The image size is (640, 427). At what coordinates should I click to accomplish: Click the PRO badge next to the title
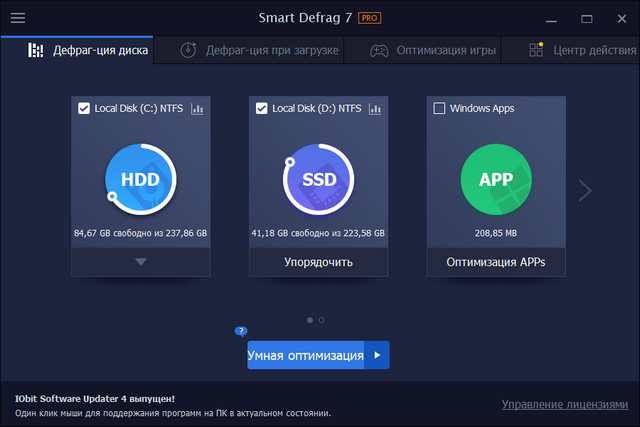coord(370,18)
